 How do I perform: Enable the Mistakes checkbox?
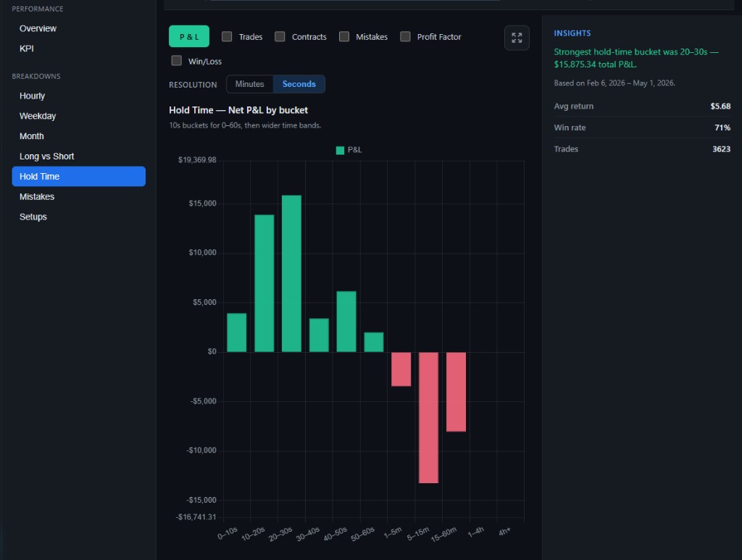(344, 36)
